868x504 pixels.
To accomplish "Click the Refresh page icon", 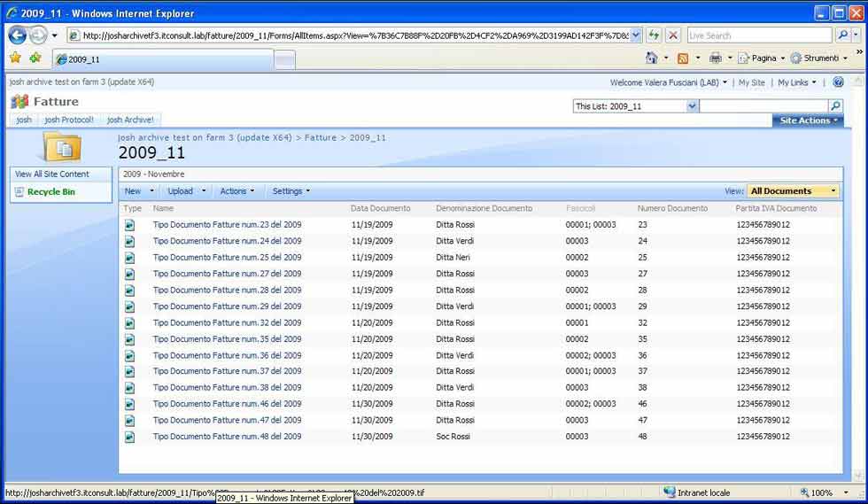I will 654,35.
